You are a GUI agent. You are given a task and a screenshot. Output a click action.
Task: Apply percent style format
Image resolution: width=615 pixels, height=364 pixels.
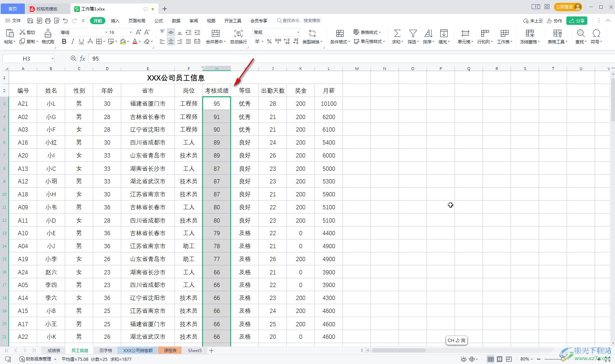[x=269, y=42]
